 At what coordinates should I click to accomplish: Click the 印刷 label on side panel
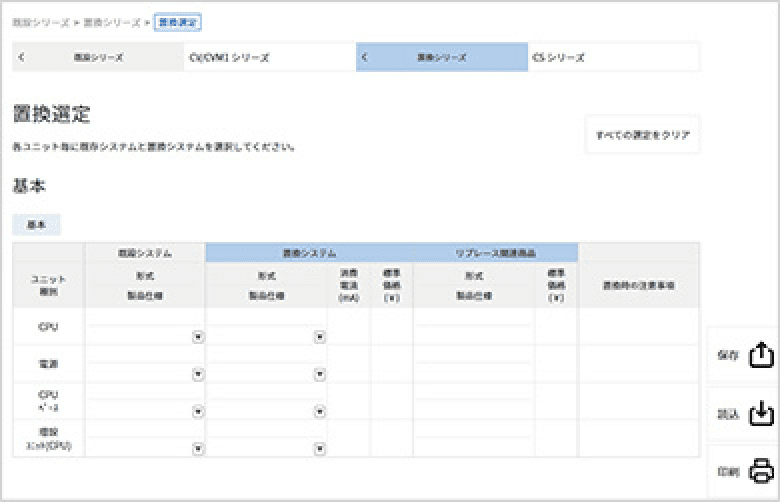[728, 471]
